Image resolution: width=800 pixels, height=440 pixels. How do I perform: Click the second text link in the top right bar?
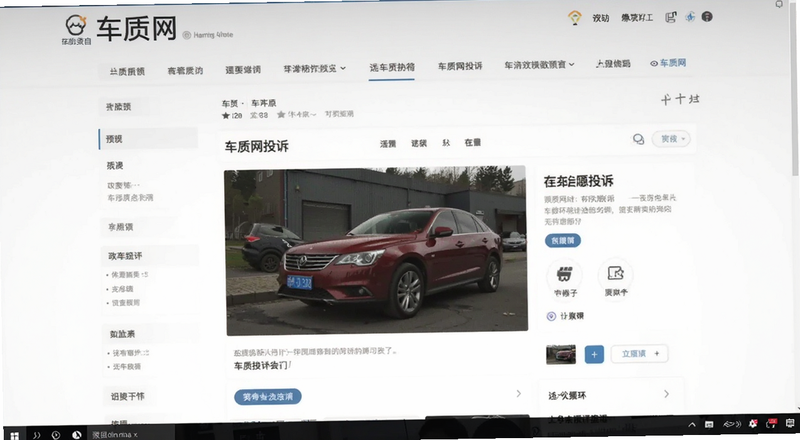(x=637, y=18)
